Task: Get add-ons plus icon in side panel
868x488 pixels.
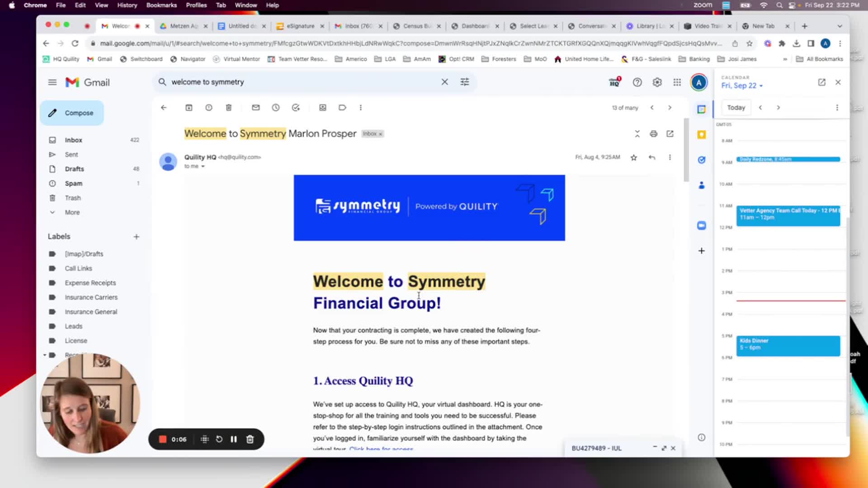Action: pos(702,251)
